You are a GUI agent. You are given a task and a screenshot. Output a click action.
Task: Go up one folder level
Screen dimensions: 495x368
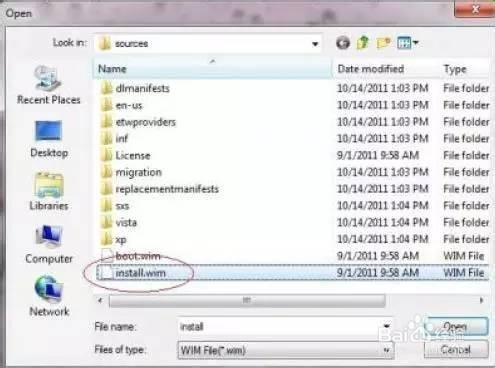point(363,43)
